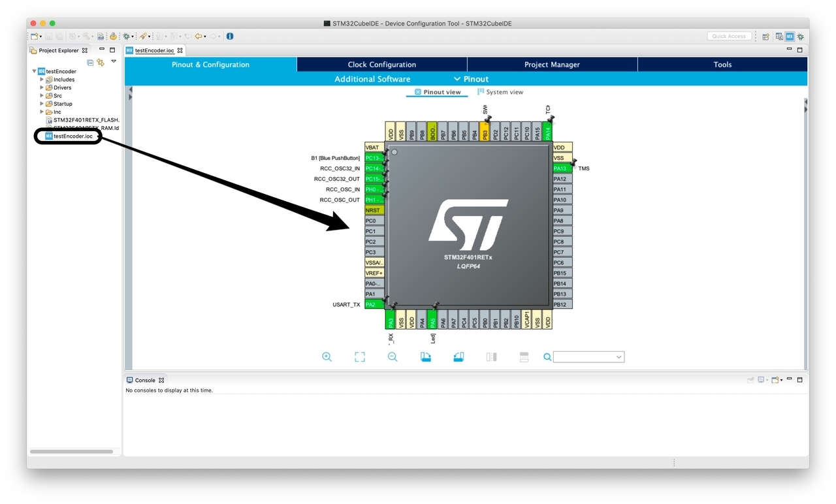Minimize the Project Explorer view

(x=101, y=50)
